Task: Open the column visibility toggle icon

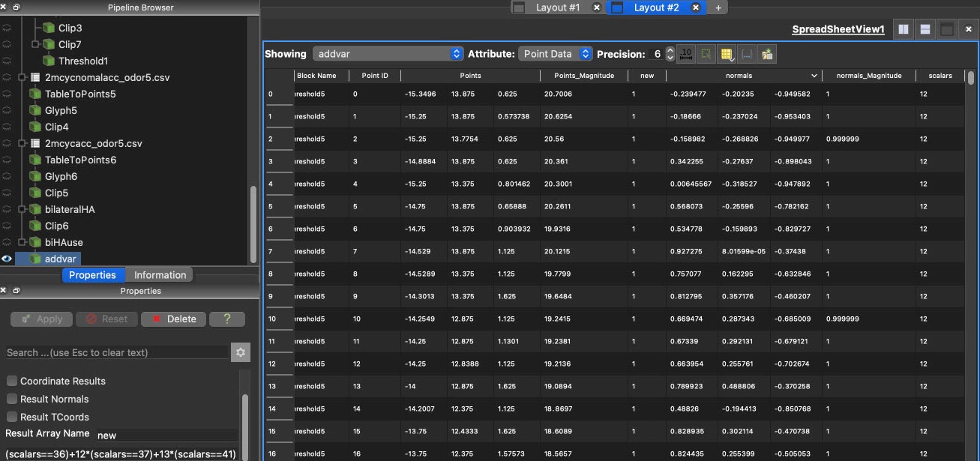Action: 726,54
